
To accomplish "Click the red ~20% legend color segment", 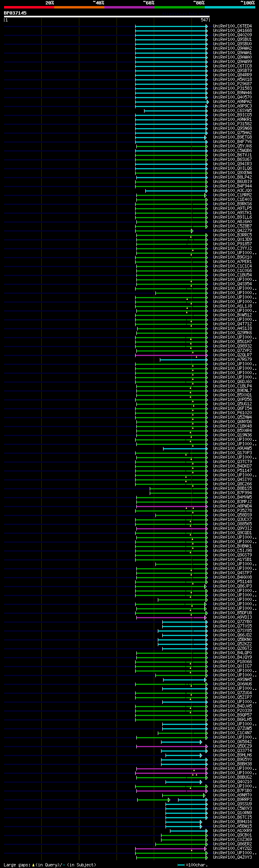I will click(29, 7).
